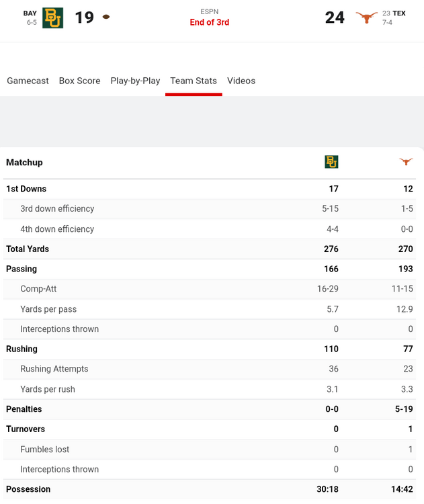Click the Baylor logo in the Matchup table
The image size is (424, 504).
(331, 162)
